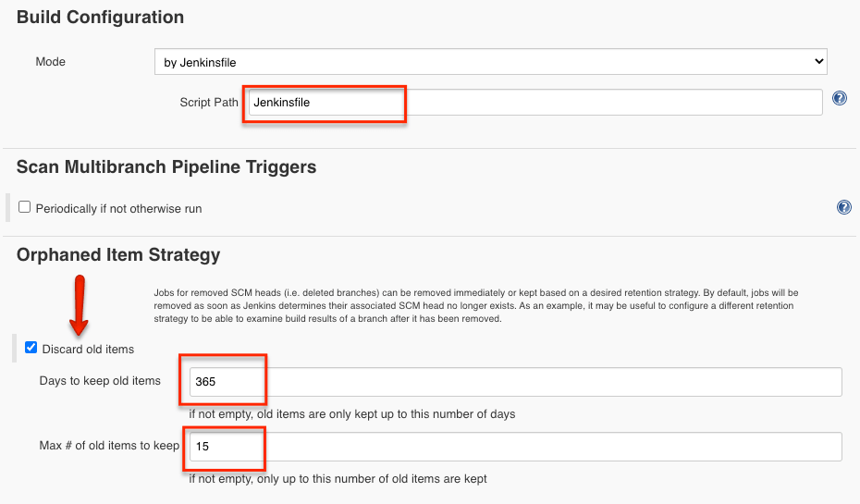Click the Max # of old items to keep field

[515, 447]
